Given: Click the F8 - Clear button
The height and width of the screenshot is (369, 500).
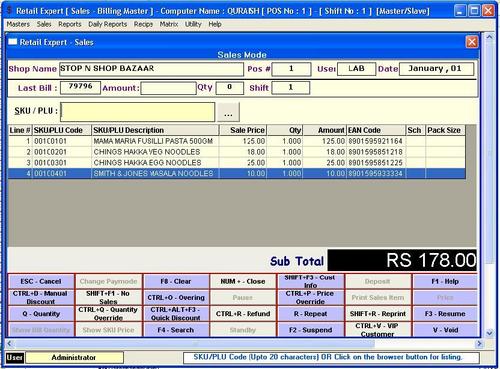Looking at the screenshot, I should click(176, 281).
